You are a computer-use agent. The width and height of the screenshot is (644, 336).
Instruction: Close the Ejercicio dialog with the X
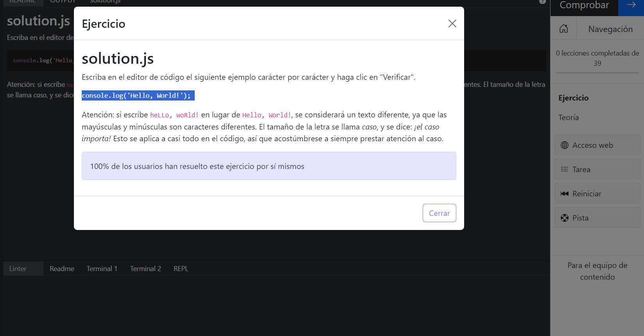pos(452,23)
